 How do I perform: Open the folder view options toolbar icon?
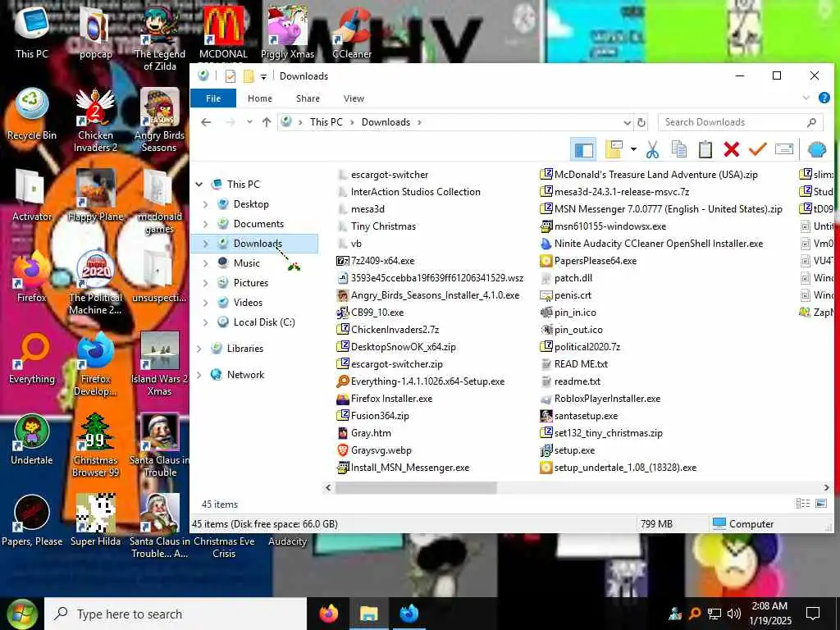(614, 149)
